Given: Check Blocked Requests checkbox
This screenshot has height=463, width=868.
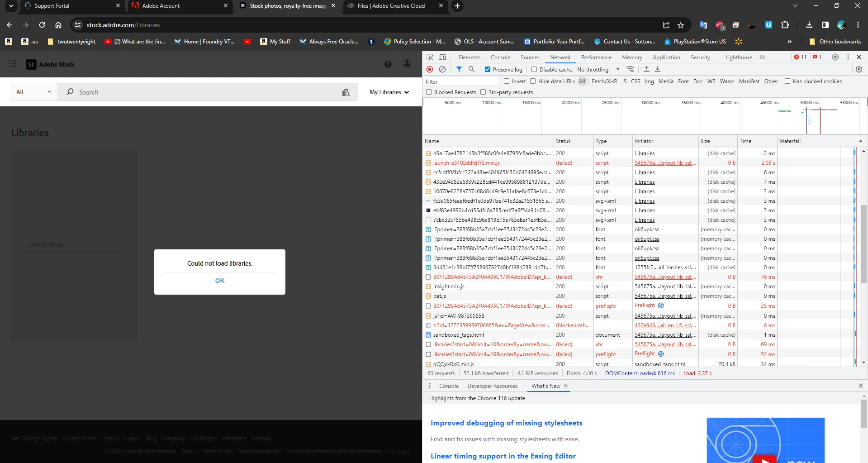Looking at the screenshot, I should click(x=429, y=92).
